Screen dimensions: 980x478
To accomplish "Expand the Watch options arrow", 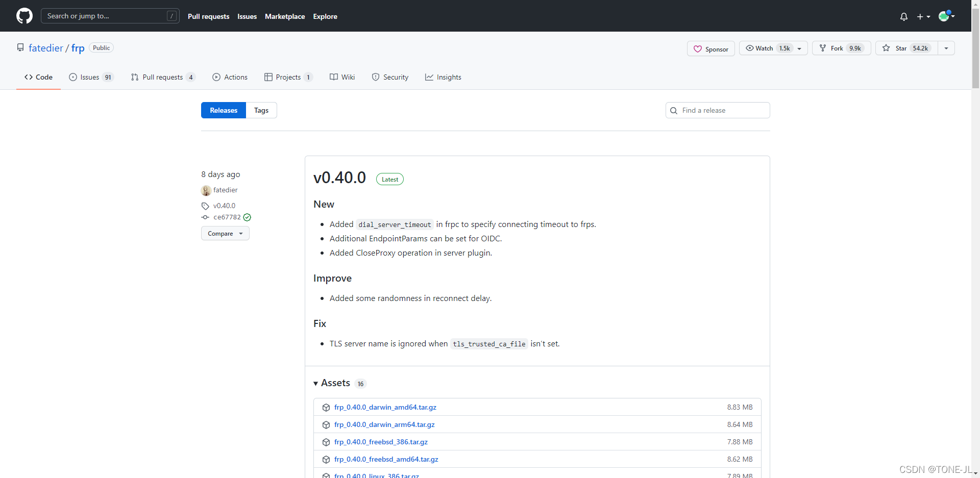I will [799, 48].
